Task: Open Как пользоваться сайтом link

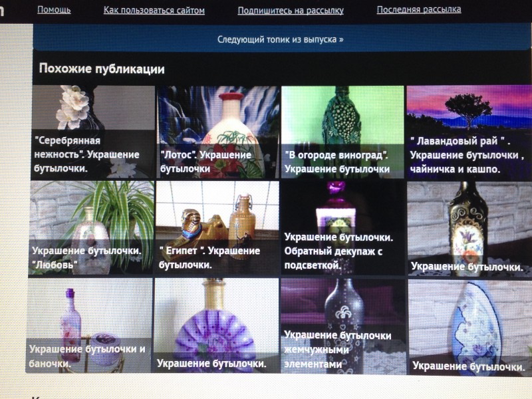Action: tap(154, 11)
